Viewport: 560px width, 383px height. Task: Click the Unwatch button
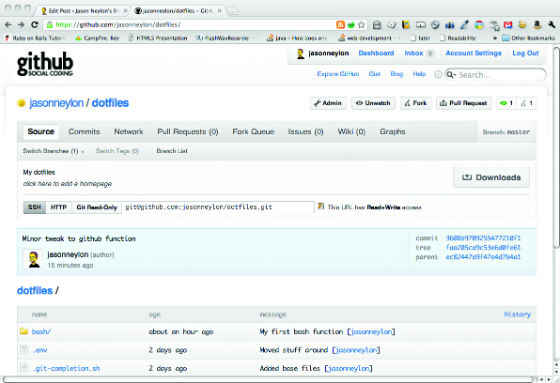click(373, 103)
